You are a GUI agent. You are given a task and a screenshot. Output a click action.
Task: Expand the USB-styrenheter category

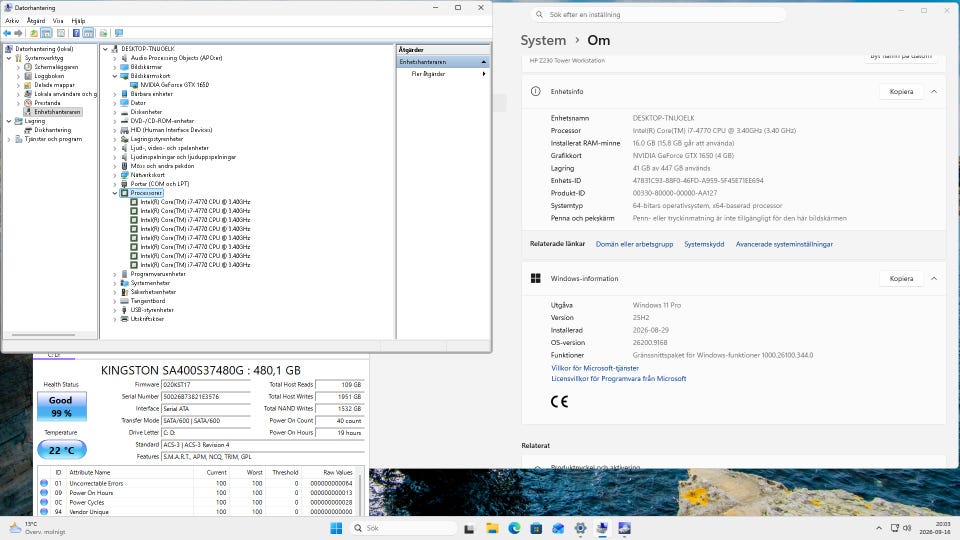click(x=114, y=310)
